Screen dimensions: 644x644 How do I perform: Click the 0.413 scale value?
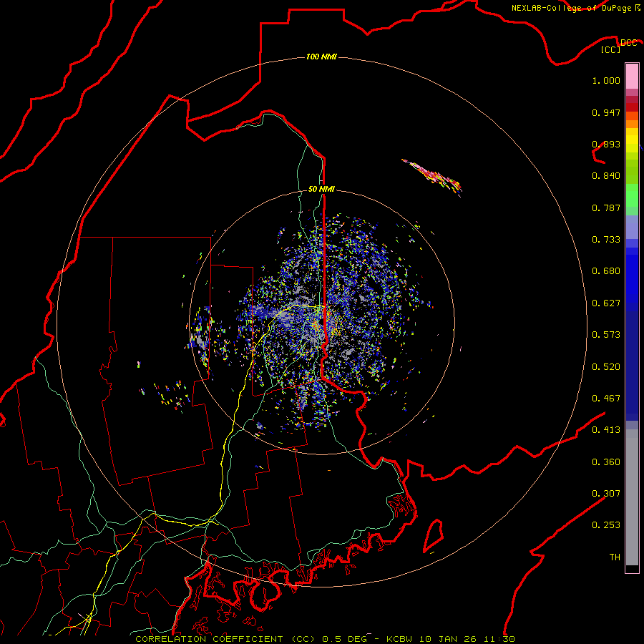tap(606, 430)
